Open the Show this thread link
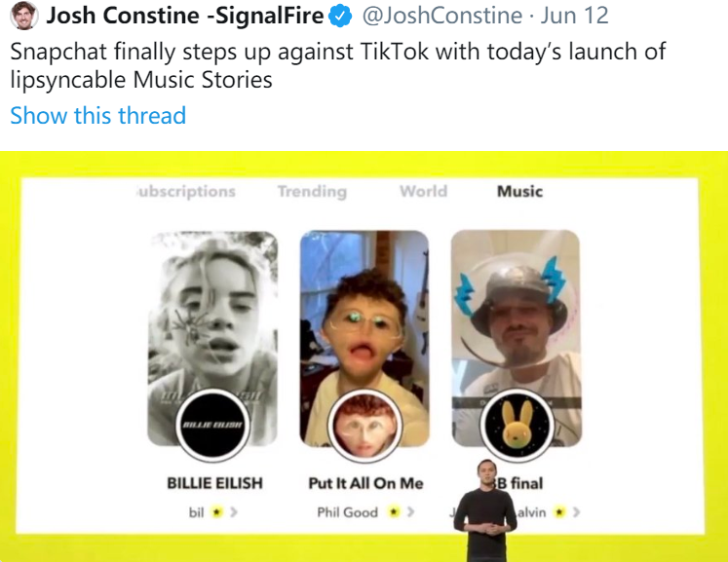Viewport: 728px width, 562px height. [97, 116]
